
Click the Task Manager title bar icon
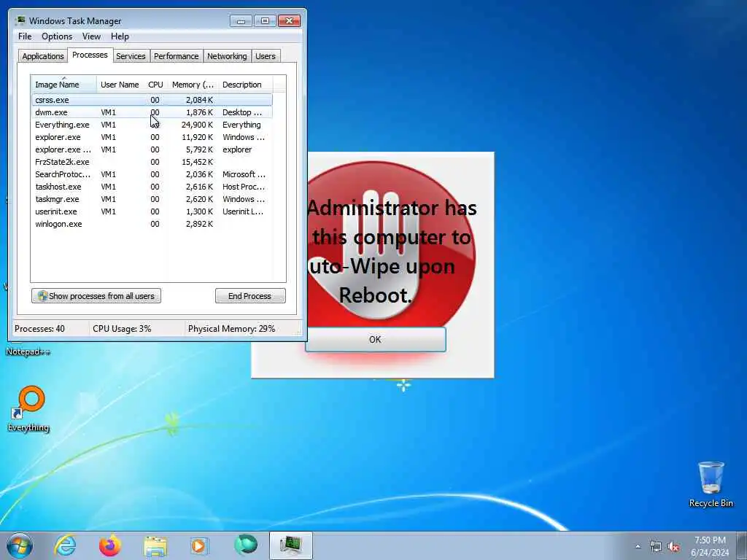point(20,20)
